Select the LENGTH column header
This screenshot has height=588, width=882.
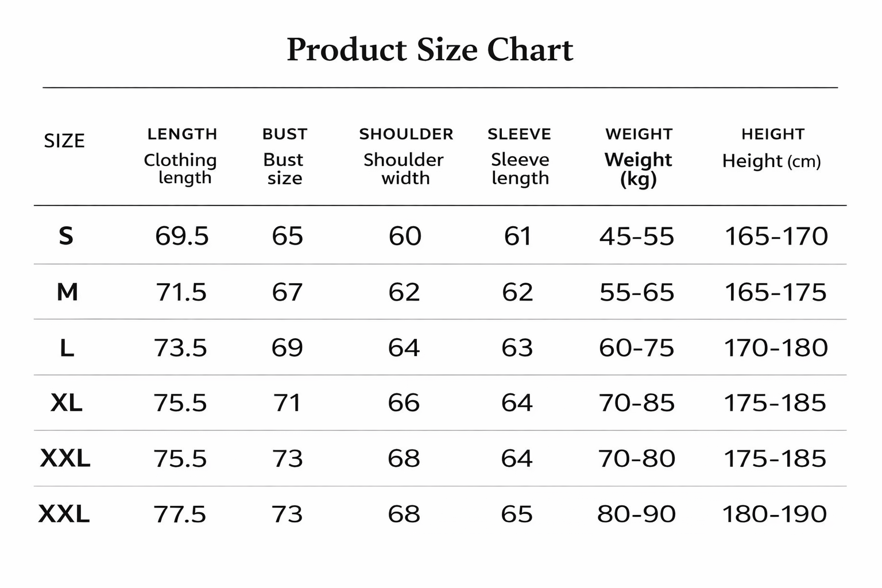[x=182, y=134]
